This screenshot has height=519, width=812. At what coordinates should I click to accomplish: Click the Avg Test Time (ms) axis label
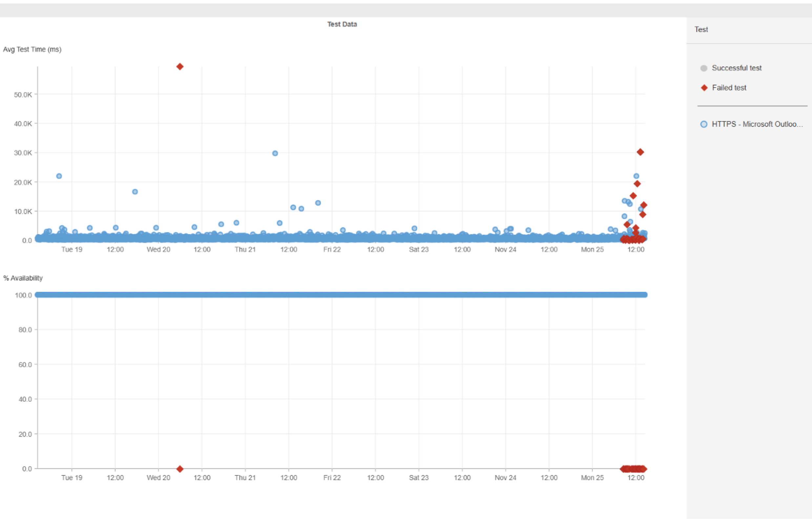click(32, 50)
